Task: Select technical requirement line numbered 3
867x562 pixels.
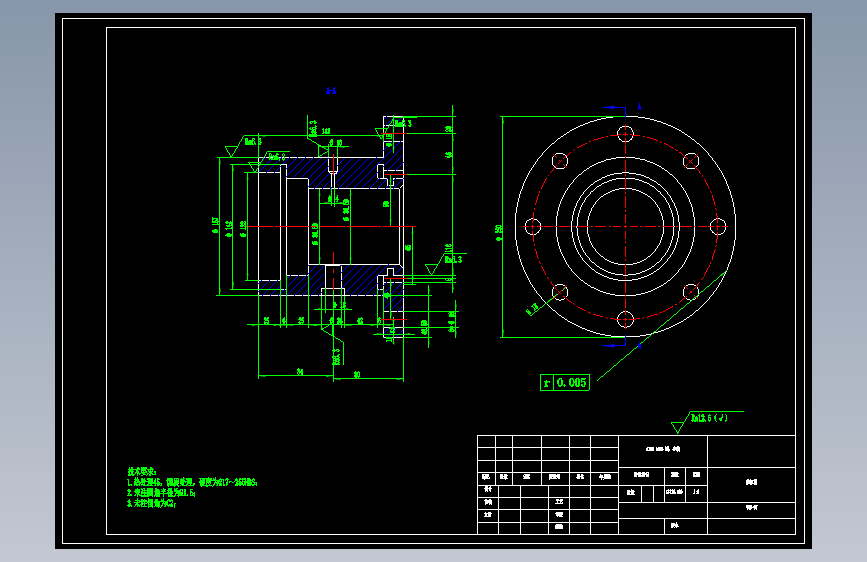Action: point(152,503)
